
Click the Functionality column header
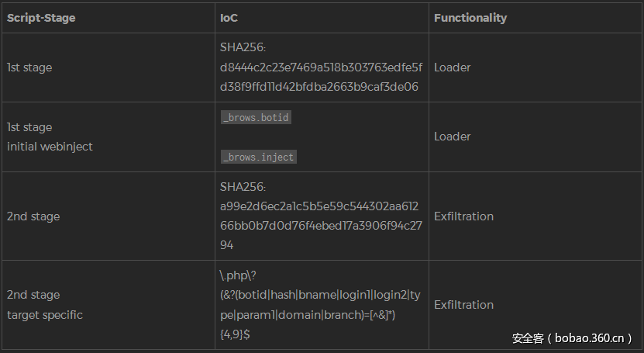point(470,18)
